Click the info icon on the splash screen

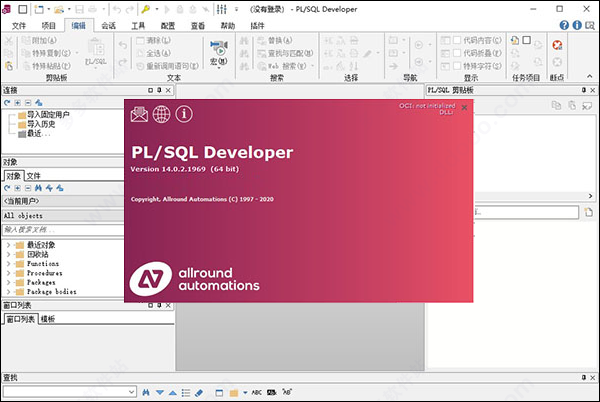click(x=184, y=113)
